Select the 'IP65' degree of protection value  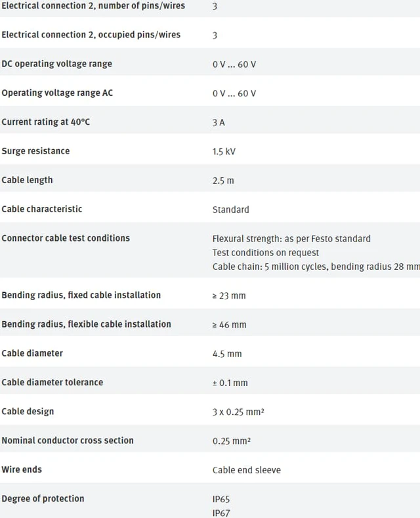221,499
